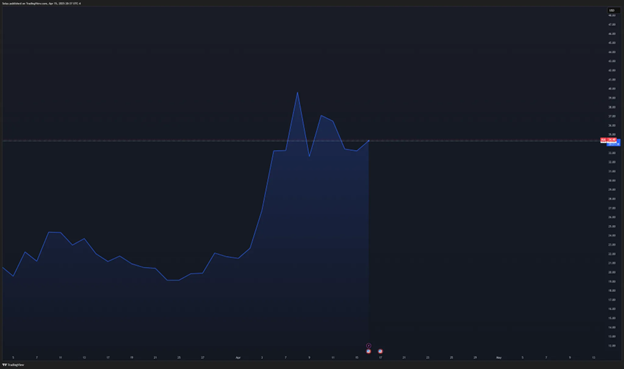Open the right flag event icon near 17
The image size is (624, 369).
point(380,351)
